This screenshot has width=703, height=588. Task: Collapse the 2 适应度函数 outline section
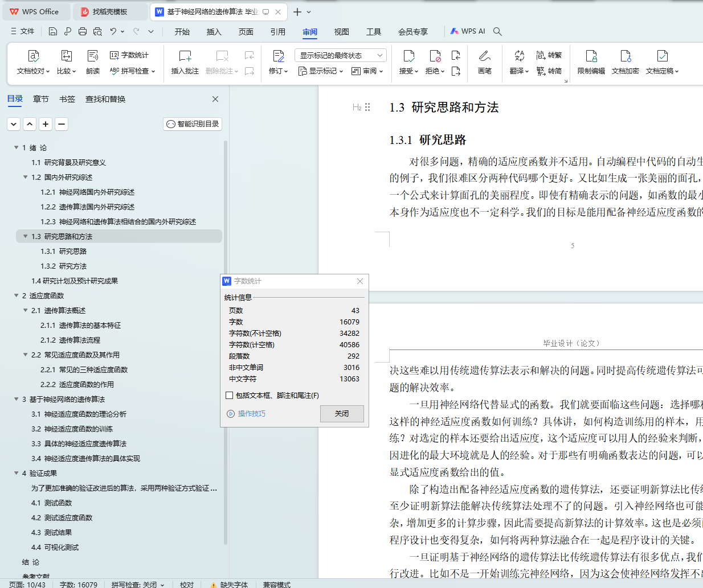pyautogui.click(x=16, y=295)
